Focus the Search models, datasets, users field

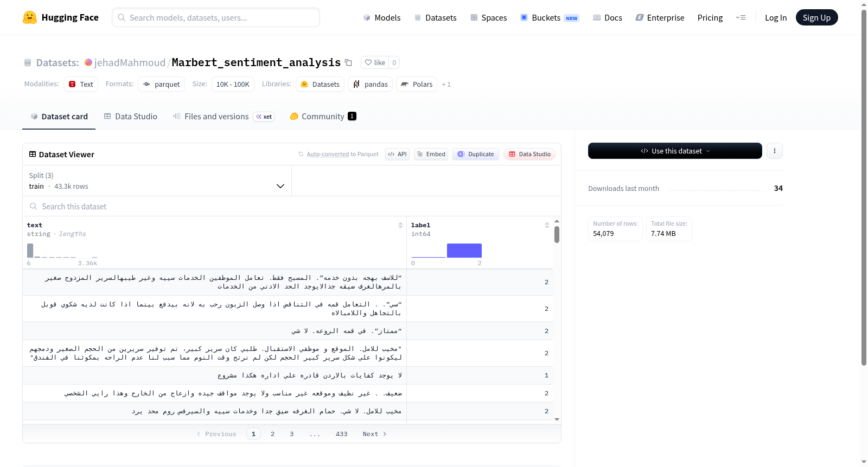(216, 17)
